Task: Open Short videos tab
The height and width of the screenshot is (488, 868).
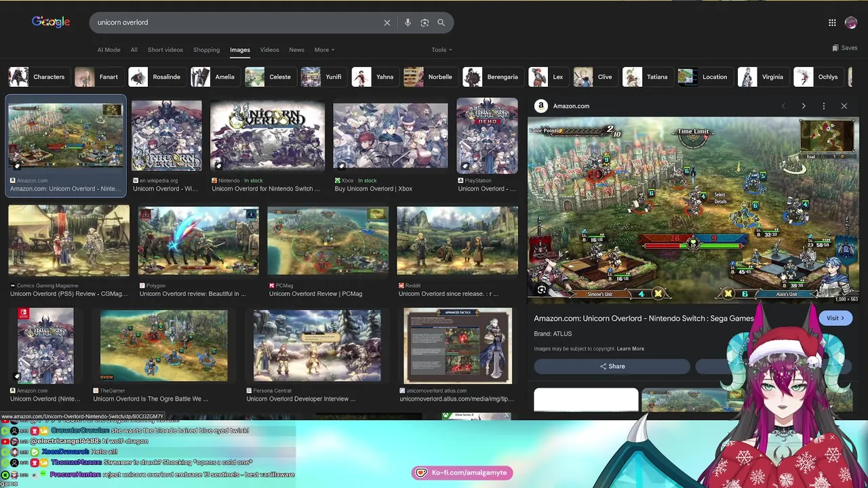Action: [165, 49]
